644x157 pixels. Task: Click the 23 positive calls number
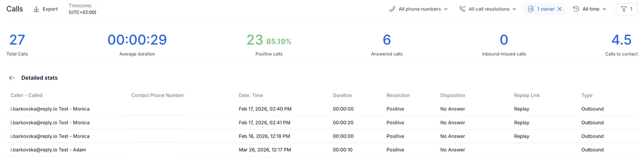[x=255, y=40]
